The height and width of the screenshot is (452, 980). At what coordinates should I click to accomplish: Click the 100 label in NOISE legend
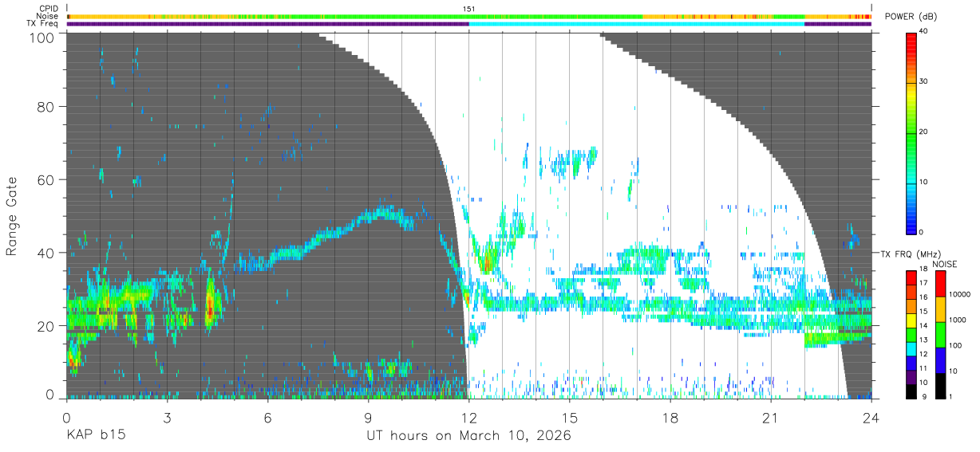pos(956,345)
